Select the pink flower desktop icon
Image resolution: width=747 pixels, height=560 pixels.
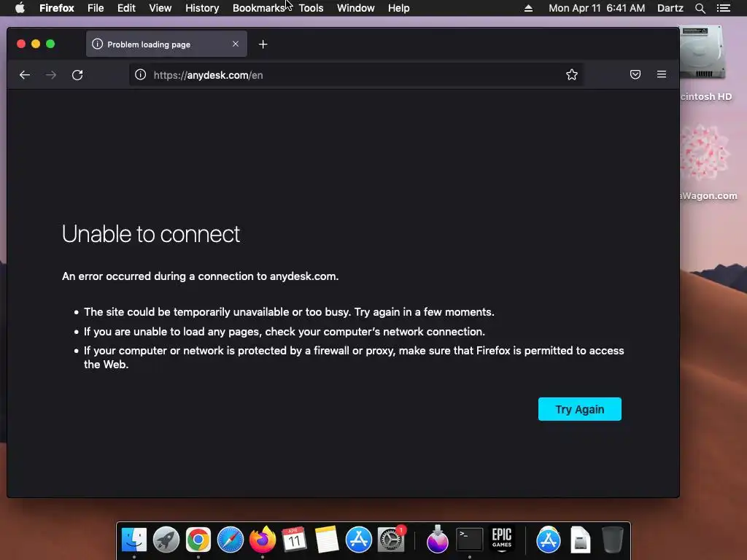[704, 152]
